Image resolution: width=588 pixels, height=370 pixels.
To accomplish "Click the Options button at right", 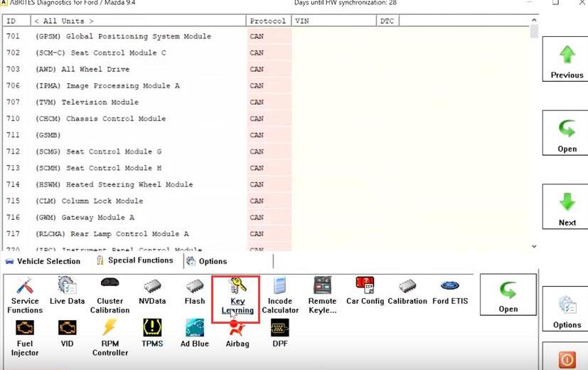I will coord(567,309).
